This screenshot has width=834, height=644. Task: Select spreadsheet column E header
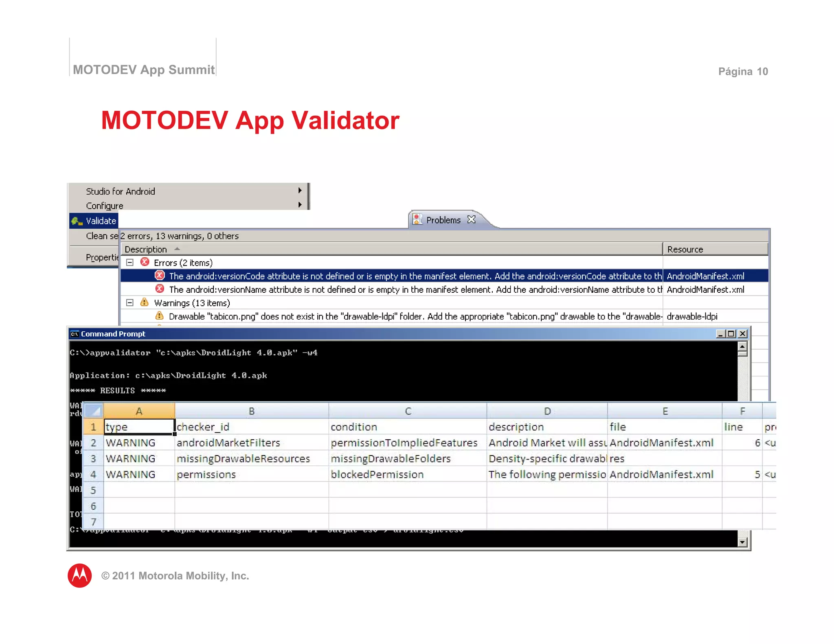pyautogui.click(x=665, y=411)
